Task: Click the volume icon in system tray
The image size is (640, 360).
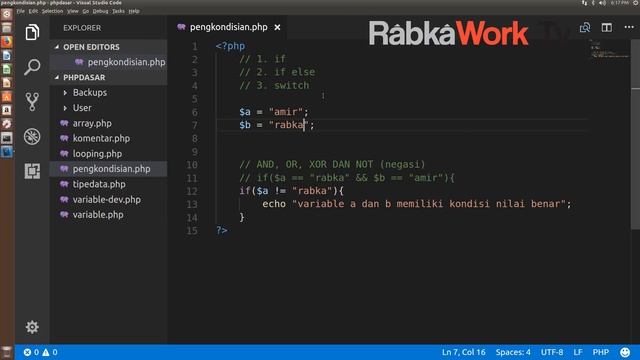Action: pos(602,3)
